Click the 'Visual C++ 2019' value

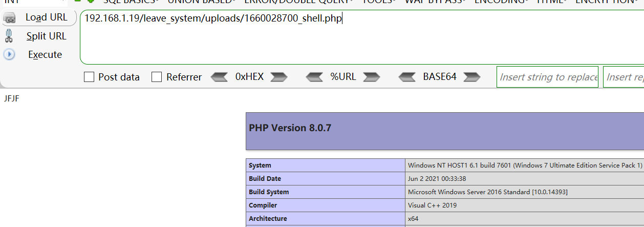tap(432, 205)
